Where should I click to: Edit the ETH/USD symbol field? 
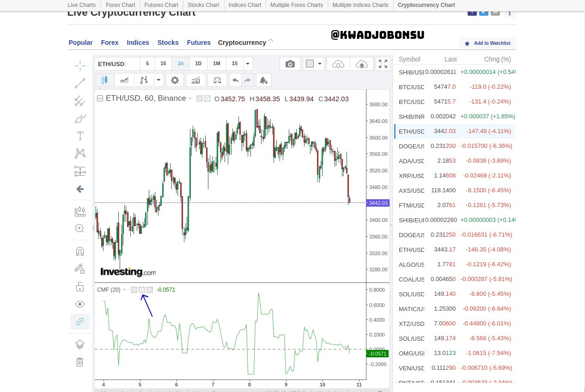[x=117, y=64]
